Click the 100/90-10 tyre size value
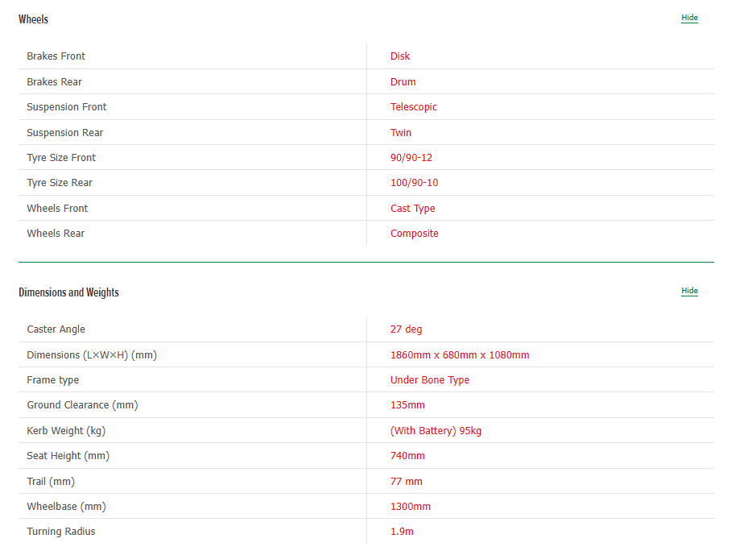 pyautogui.click(x=414, y=183)
